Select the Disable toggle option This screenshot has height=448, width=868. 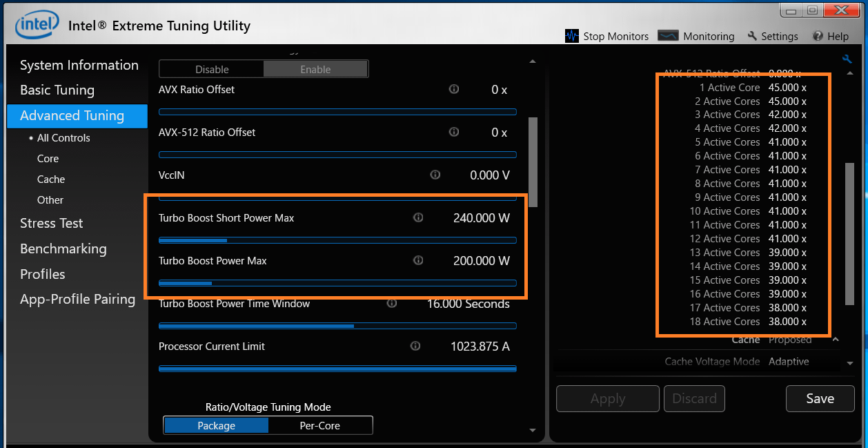(212, 69)
